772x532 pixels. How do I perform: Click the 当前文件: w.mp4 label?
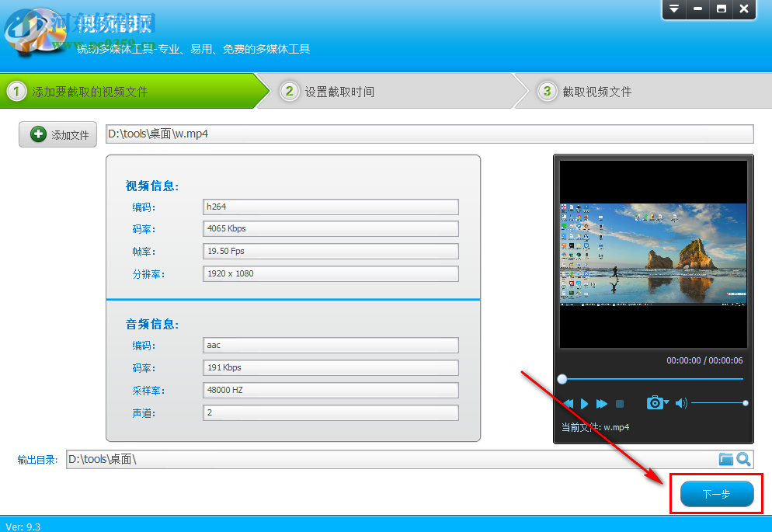pyautogui.click(x=595, y=427)
